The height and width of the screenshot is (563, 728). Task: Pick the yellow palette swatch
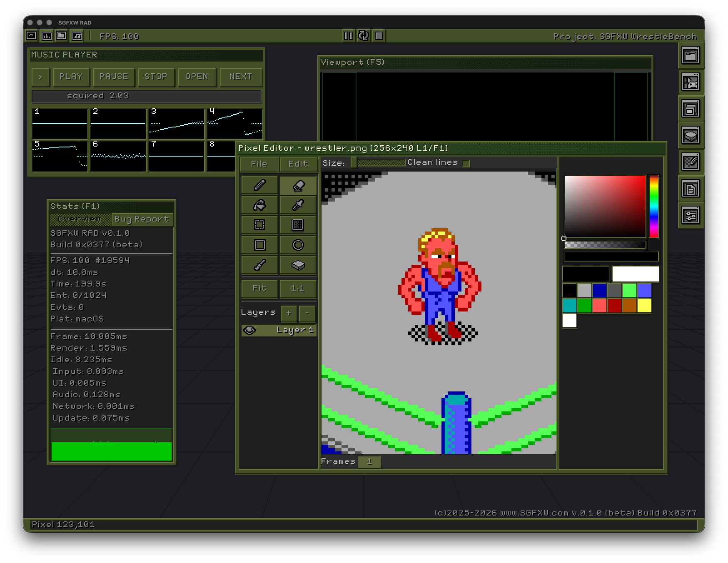pyautogui.click(x=645, y=306)
